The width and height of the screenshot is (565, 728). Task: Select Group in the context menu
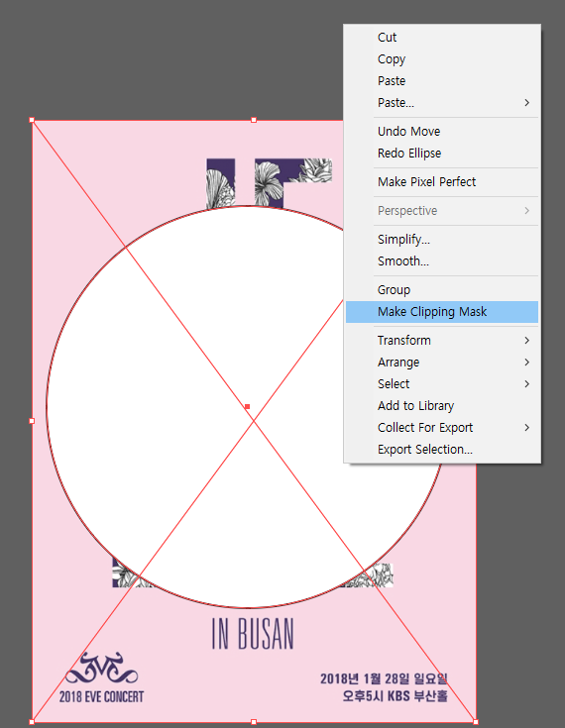442,290
